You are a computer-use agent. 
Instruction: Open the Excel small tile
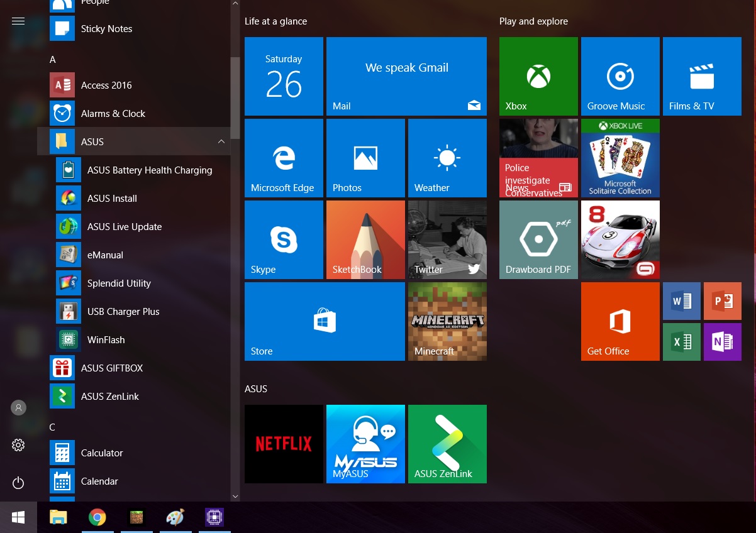pos(682,342)
